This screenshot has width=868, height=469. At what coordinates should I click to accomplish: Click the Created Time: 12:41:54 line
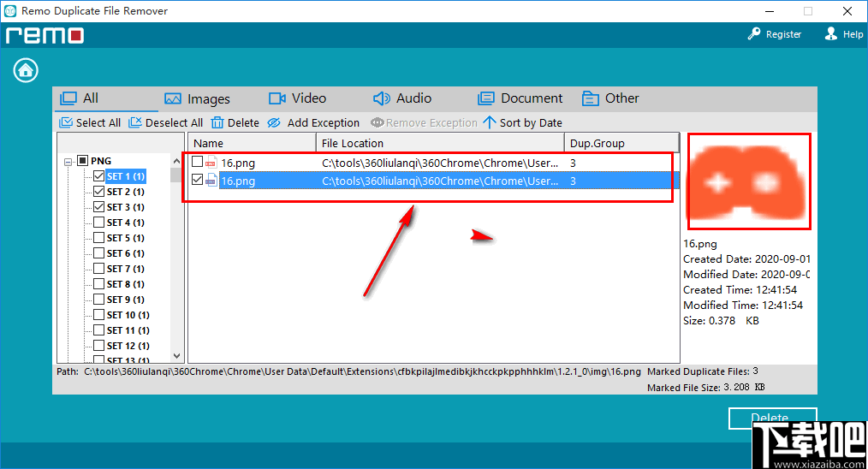coord(740,289)
